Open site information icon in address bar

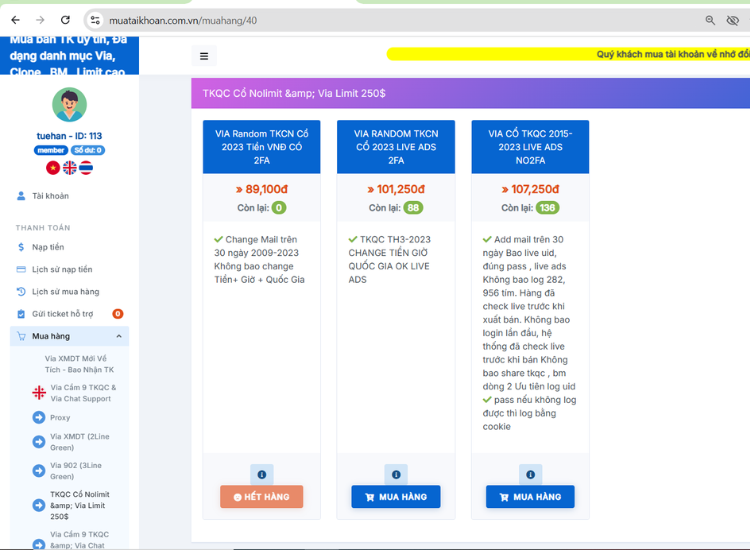pyautogui.click(x=95, y=20)
